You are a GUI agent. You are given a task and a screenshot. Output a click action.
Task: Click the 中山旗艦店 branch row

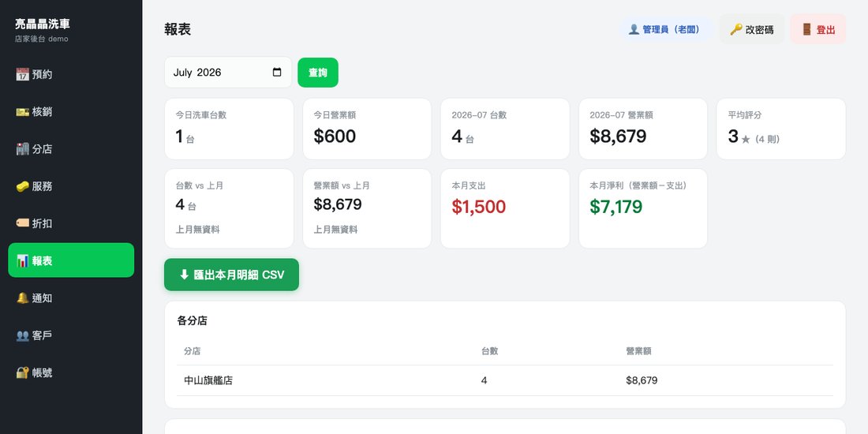point(505,380)
